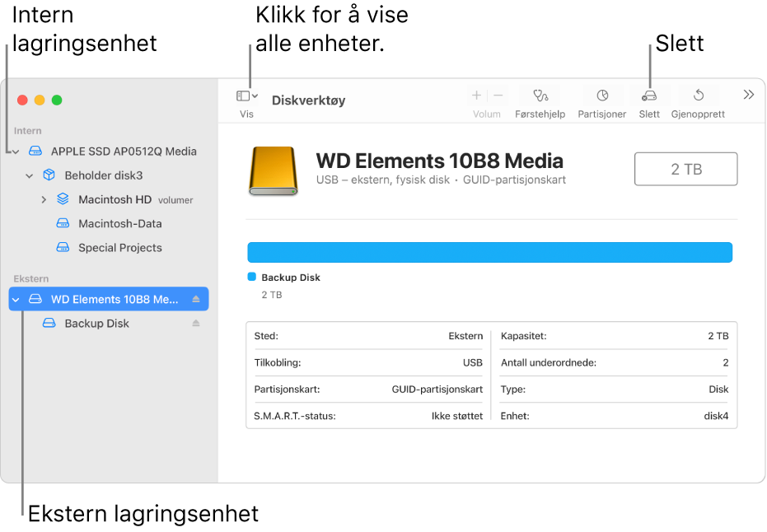Click the Macintosh-Data volume icon
This screenshot has height=532, width=767.
63,223
